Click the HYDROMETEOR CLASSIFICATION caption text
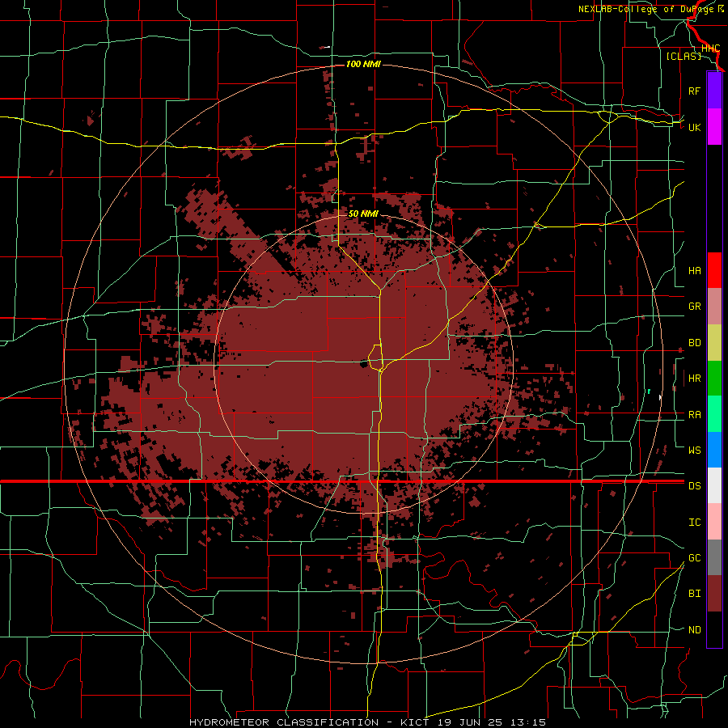Screen dimensions: 728x728 (284, 722)
